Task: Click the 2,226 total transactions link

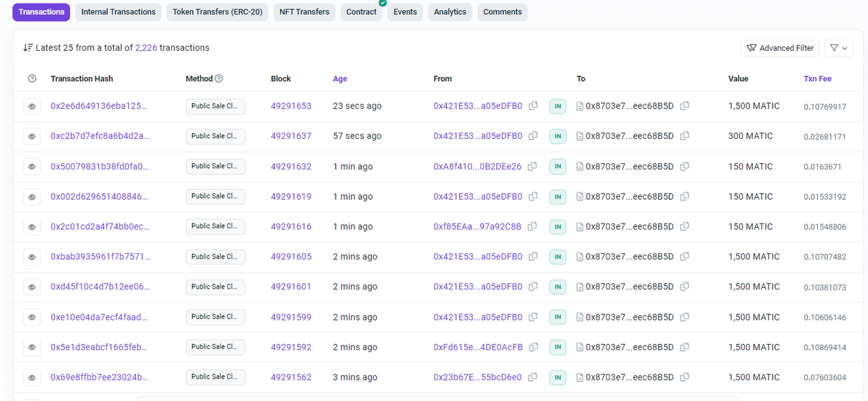Action: tap(146, 48)
